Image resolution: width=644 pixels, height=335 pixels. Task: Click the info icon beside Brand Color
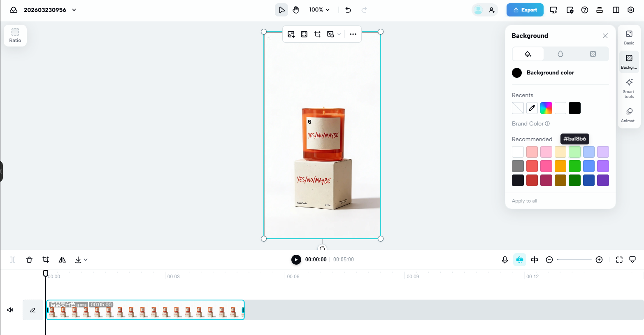(547, 123)
